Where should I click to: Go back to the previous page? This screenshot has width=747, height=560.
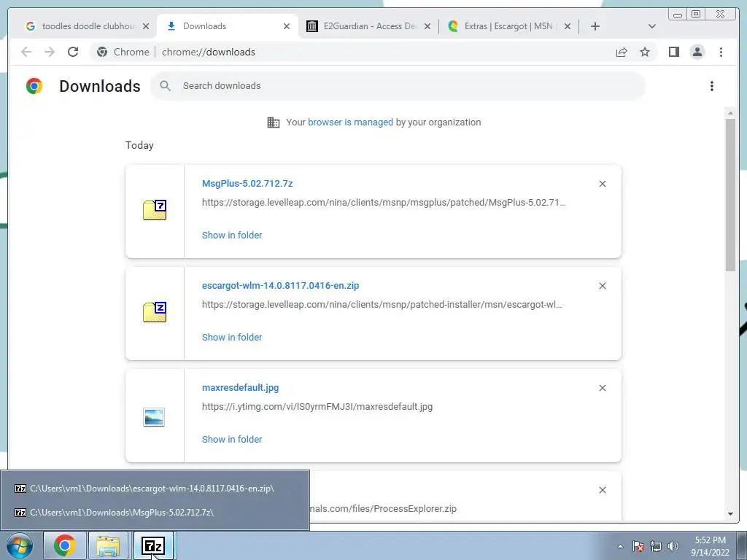(x=26, y=52)
